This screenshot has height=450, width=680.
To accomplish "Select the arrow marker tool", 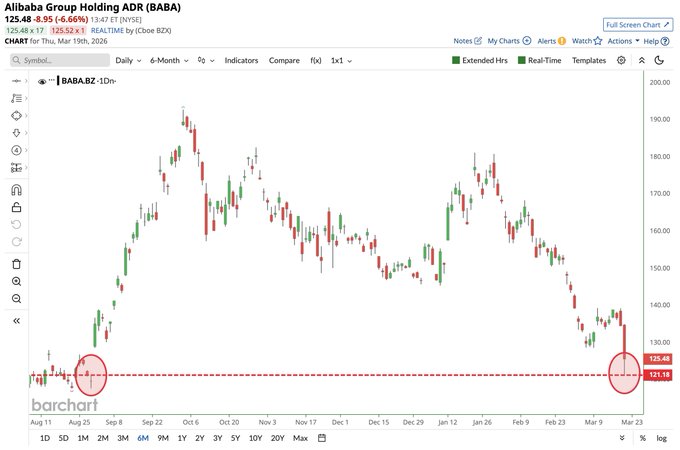I will tap(16, 133).
